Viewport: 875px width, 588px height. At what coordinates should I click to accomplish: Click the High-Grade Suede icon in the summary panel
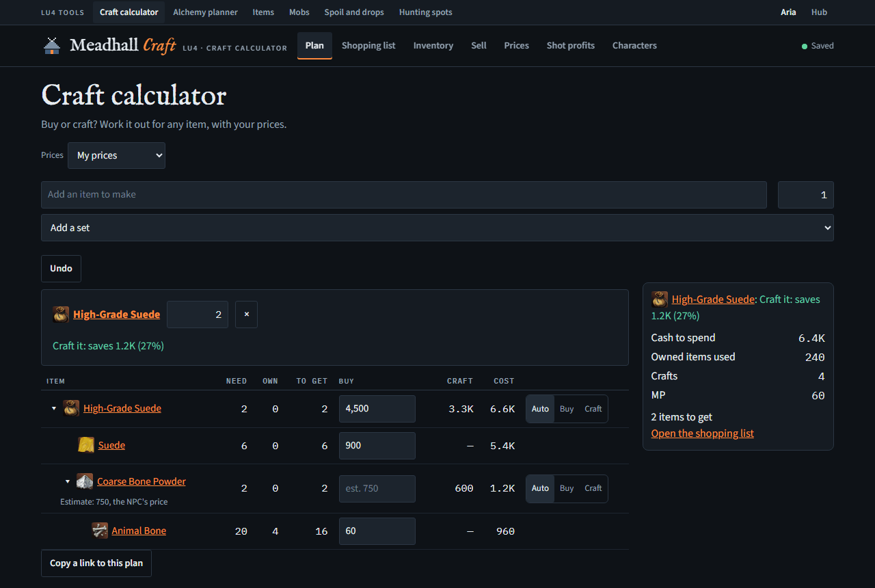(x=660, y=299)
